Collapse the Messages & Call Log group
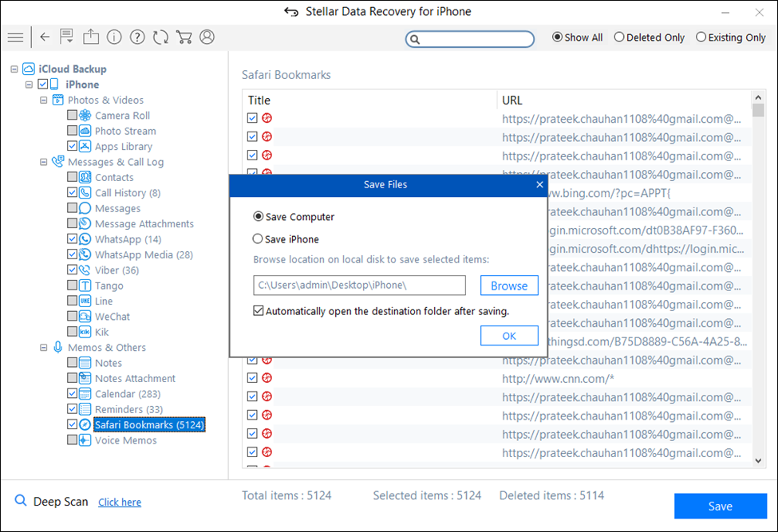This screenshot has height=532, width=778. point(44,163)
